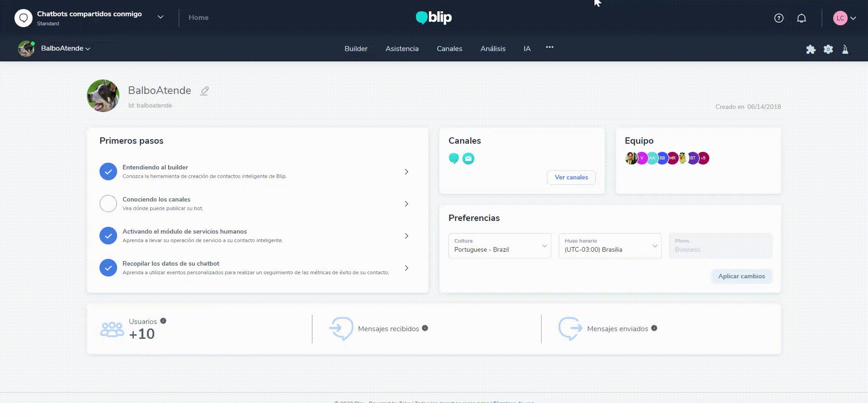Toggle Conociendo los canales empty circle

click(x=108, y=204)
